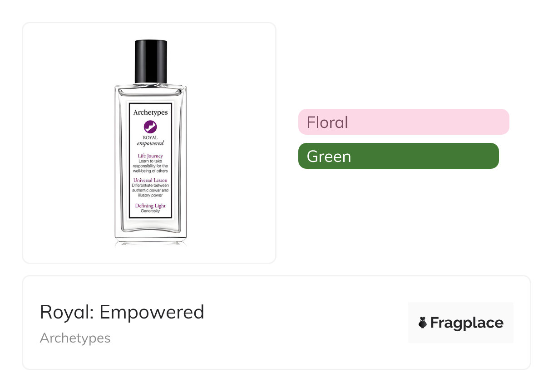Click the 'Royal: Empowered' fragrance title
The width and height of the screenshot is (553, 392).
pos(122,312)
